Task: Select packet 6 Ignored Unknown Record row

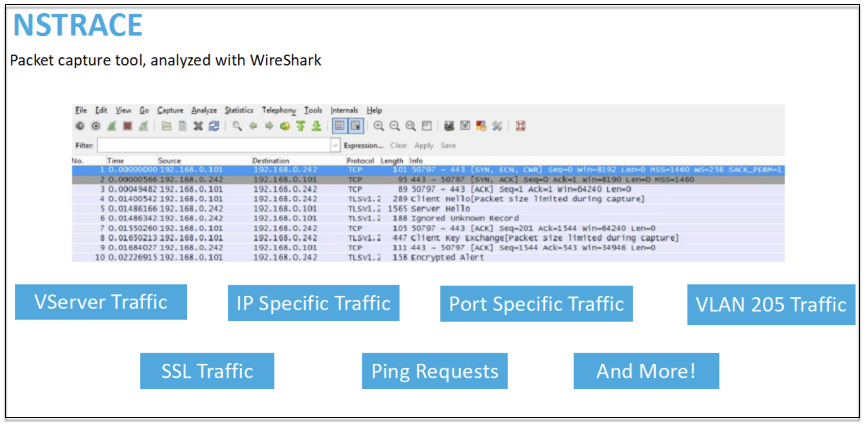Action: pos(428,218)
